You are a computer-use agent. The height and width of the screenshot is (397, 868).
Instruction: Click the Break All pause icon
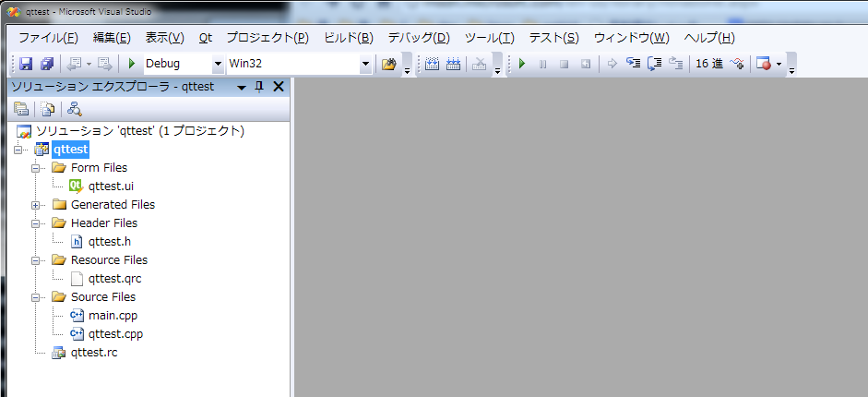542,64
